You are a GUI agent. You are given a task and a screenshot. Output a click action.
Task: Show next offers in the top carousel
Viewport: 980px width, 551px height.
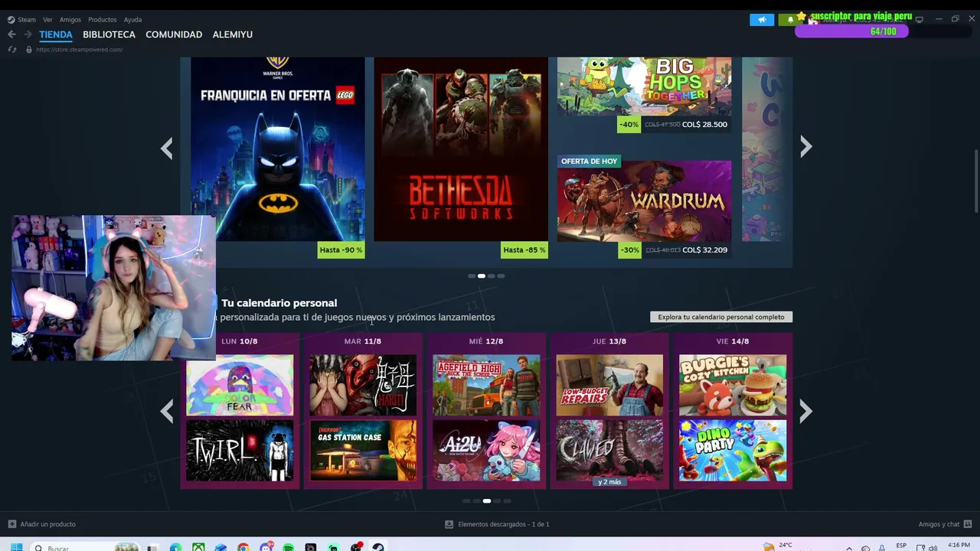(x=805, y=147)
